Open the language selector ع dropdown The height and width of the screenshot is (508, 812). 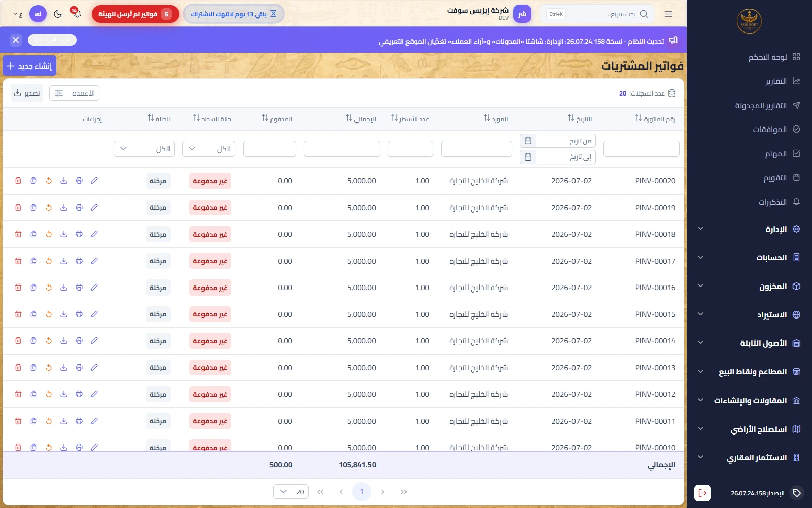[18, 14]
